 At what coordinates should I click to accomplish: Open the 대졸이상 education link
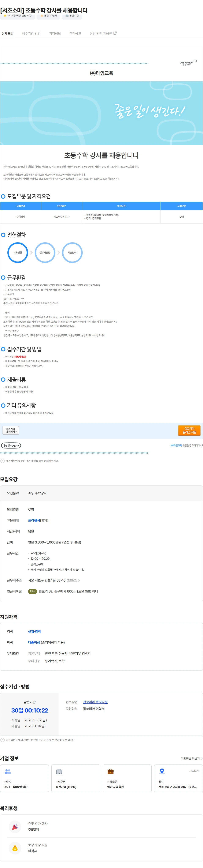(34, 642)
